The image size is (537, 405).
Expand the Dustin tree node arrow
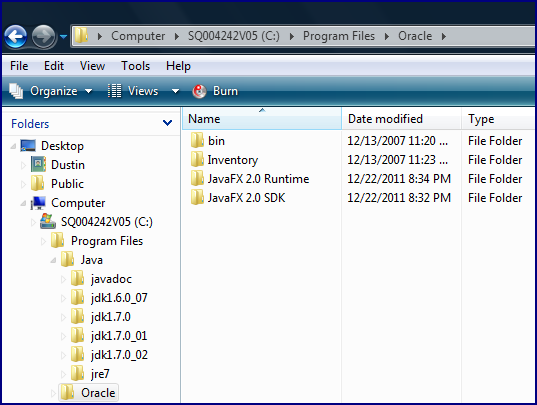[x=23, y=165]
